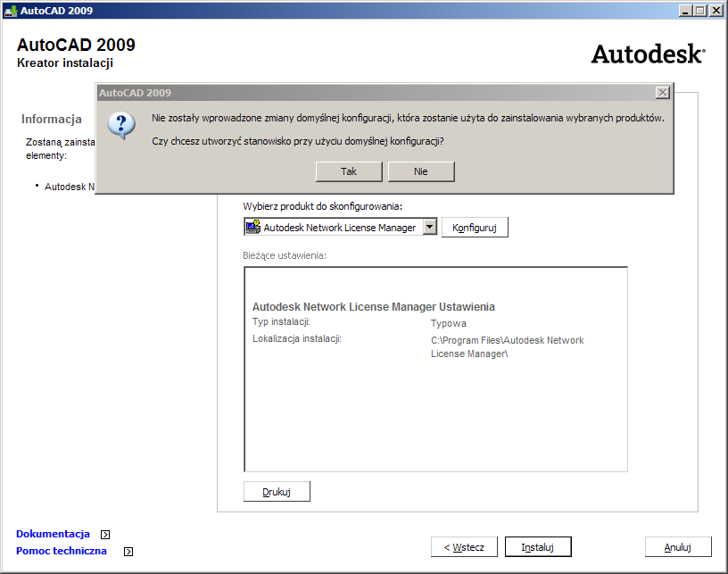Click the Konfiguruj button

[x=475, y=228]
